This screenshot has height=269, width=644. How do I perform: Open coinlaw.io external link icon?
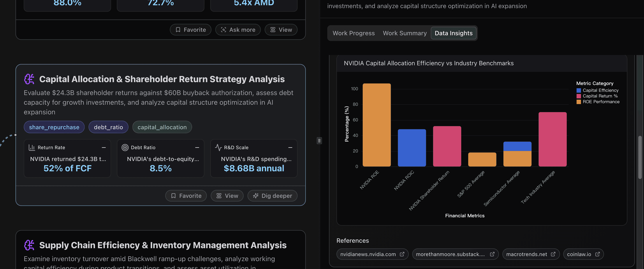point(597,254)
